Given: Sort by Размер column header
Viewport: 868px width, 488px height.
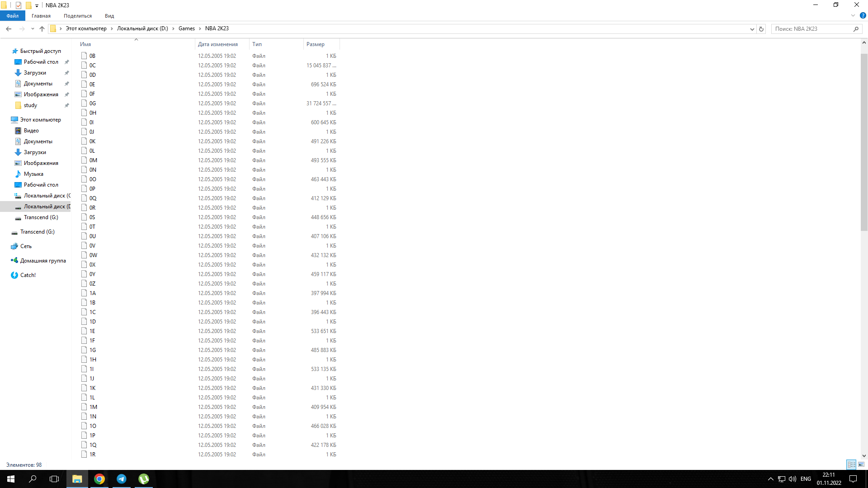Looking at the screenshot, I should click(321, 44).
